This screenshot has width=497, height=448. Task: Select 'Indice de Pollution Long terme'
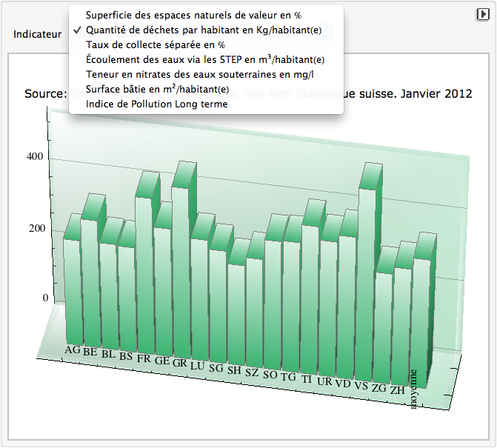coord(156,104)
